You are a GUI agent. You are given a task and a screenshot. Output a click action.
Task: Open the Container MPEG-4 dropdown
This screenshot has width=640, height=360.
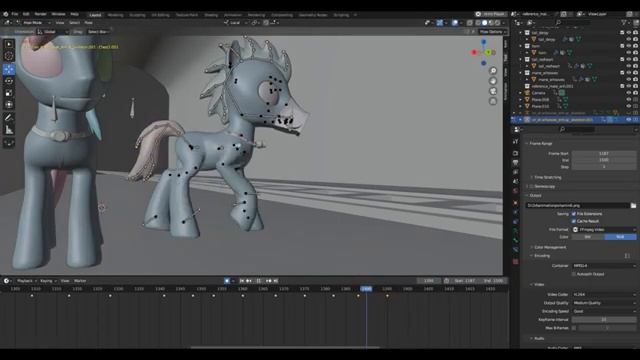[x=604, y=266]
